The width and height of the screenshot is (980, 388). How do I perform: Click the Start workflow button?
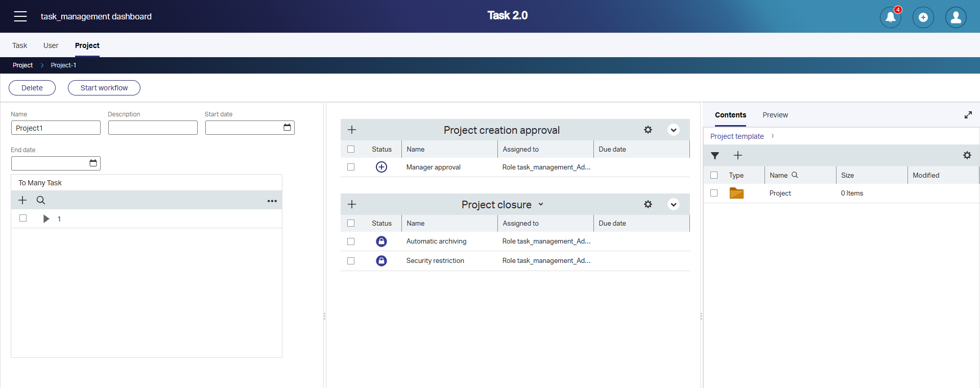104,88
